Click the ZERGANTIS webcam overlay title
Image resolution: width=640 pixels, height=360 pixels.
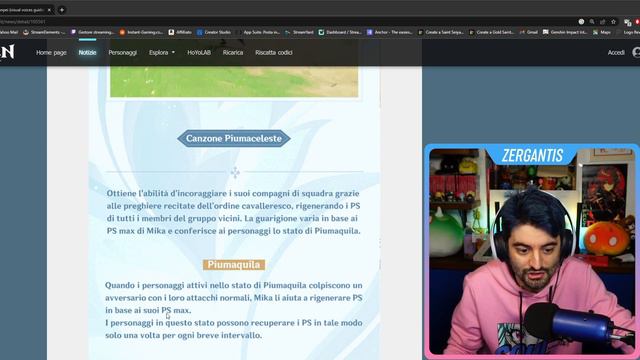tap(532, 156)
